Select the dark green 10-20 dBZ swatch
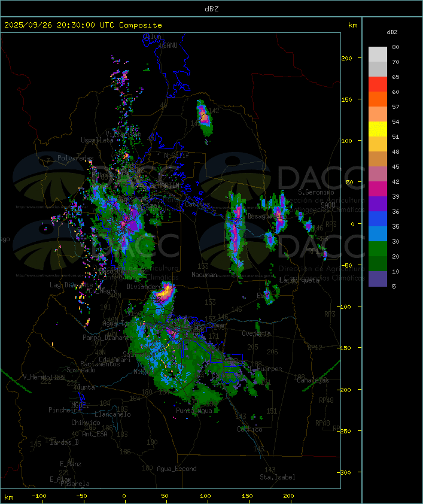The height and width of the screenshot is (504, 423). click(378, 263)
